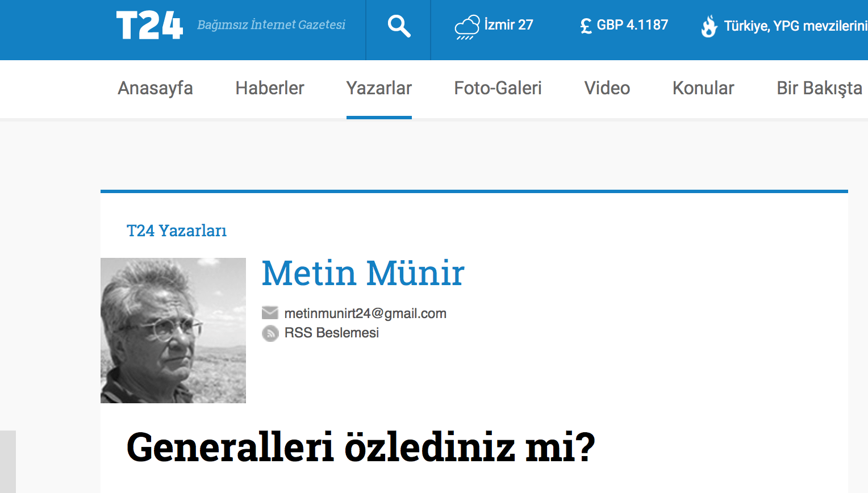868x493 pixels.
Task: Open the Foto-Galeri section
Action: coord(498,88)
